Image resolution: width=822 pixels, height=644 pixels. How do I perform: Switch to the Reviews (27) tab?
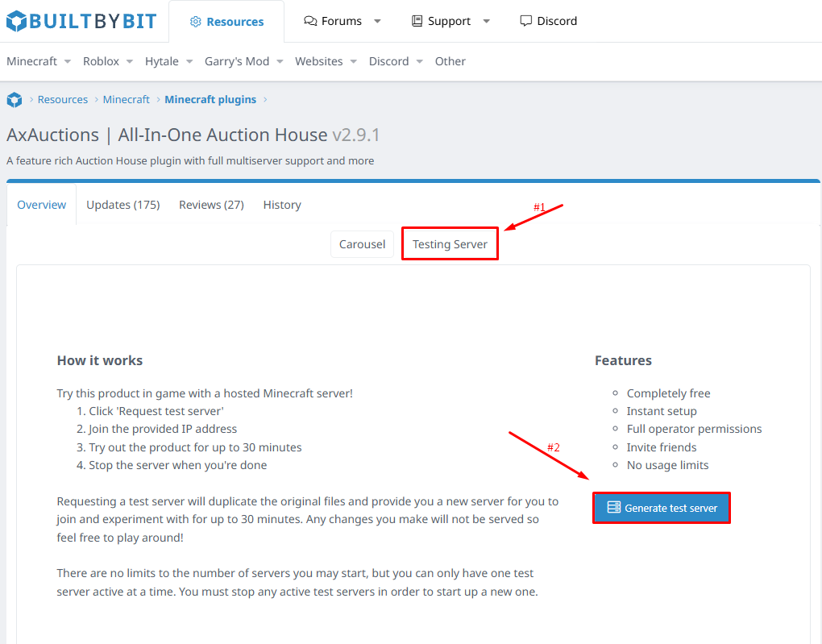tap(211, 205)
